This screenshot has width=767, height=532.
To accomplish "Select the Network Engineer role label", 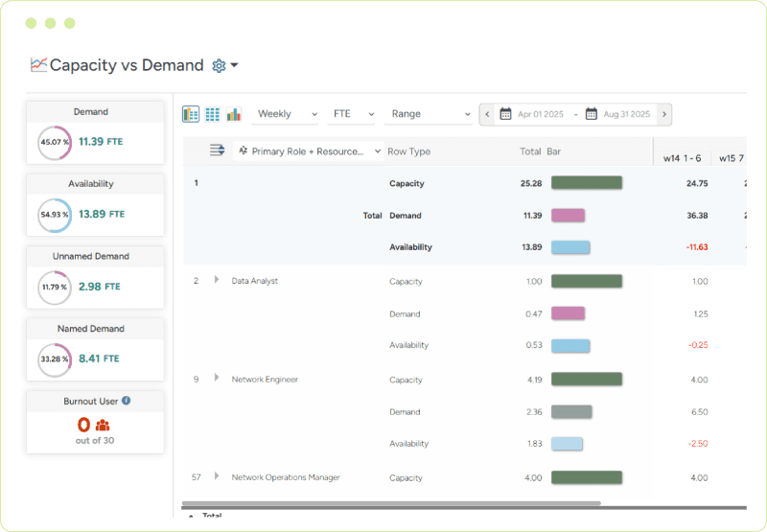I will tap(265, 379).
